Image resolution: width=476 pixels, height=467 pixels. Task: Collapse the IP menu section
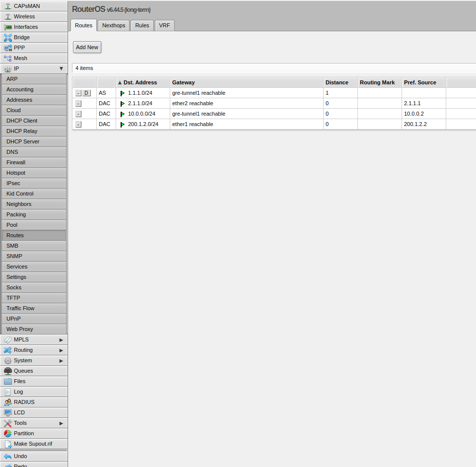coord(61,68)
